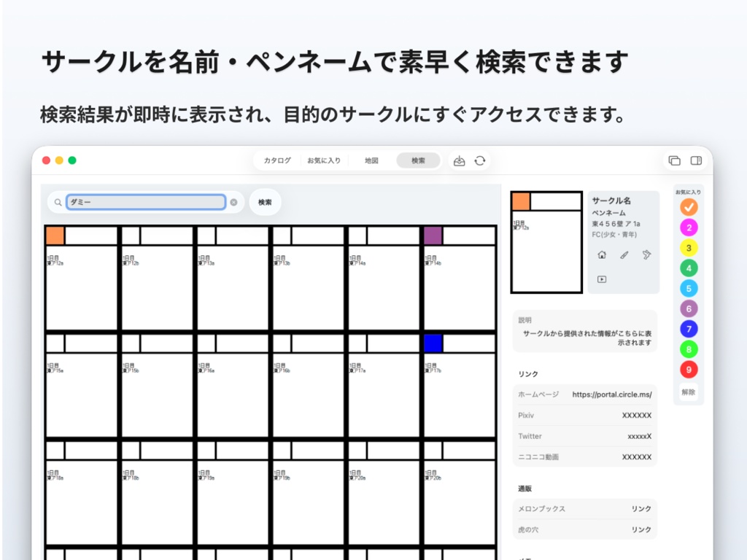Click the 解除 button under favorite markers

tap(688, 392)
